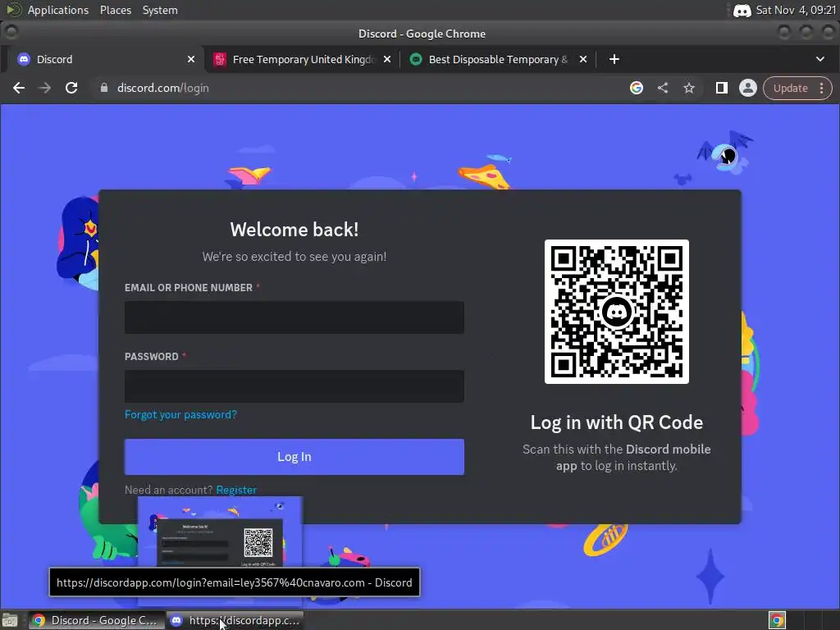
Task: Click the Google icon in the address bar
Action: (x=636, y=88)
